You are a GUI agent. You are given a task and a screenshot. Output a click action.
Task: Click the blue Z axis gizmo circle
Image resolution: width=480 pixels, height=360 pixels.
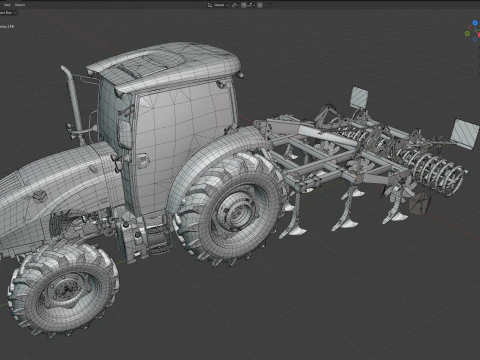pyautogui.click(x=475, y=23)
